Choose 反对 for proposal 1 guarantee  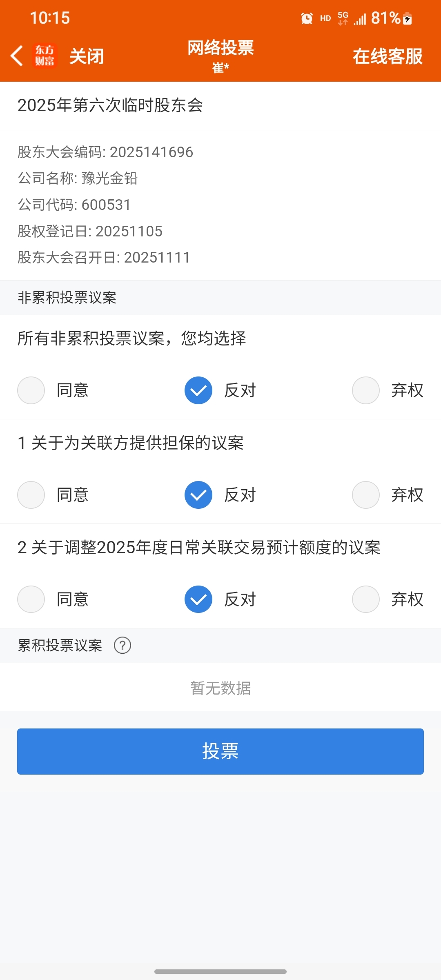198,495
